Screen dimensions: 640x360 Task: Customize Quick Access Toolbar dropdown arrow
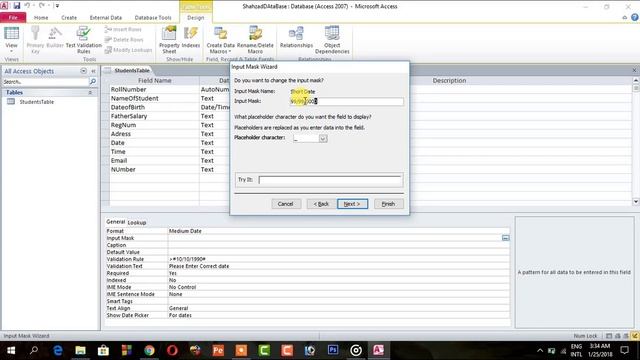(x=57, y=6)
